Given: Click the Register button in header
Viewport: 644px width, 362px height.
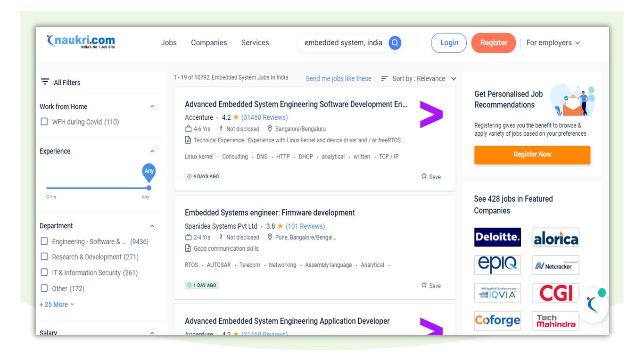Looking at the screenshot, I should click(x=494, y=43).
